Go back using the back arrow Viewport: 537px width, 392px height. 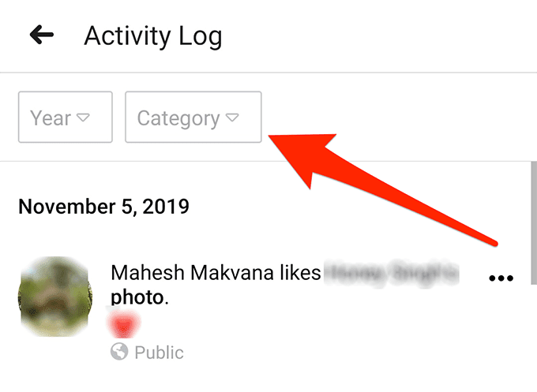pos(41,35)
